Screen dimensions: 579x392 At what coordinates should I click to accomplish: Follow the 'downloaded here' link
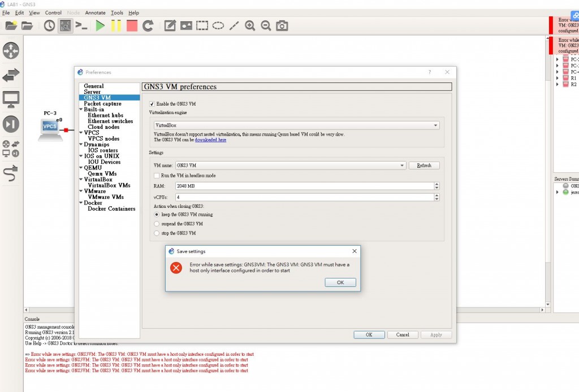(x=210, y=140)
